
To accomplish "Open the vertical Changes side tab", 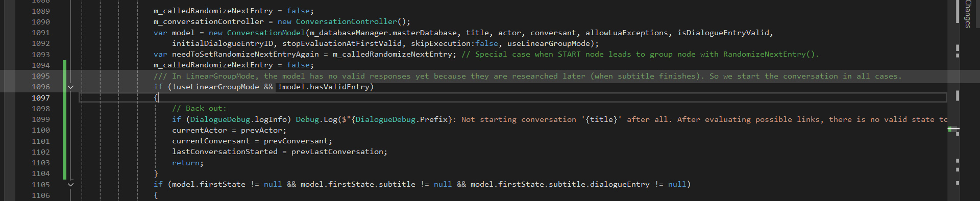I will tap(968, 14).
